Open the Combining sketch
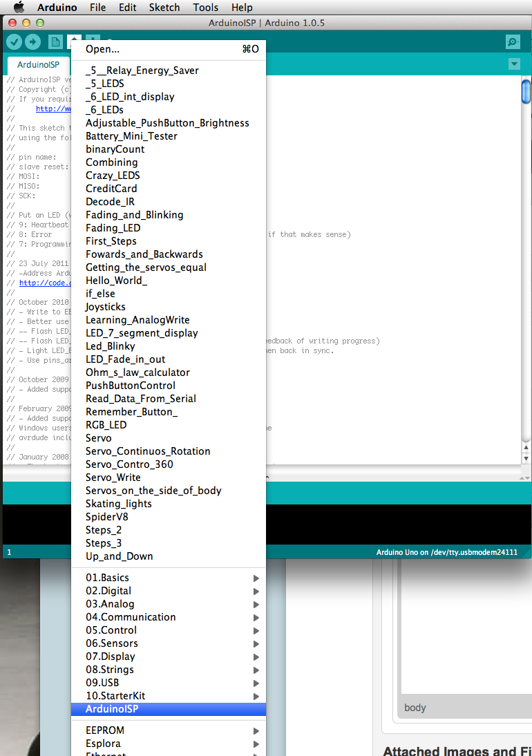532x756 pixels. click(169, 162)
